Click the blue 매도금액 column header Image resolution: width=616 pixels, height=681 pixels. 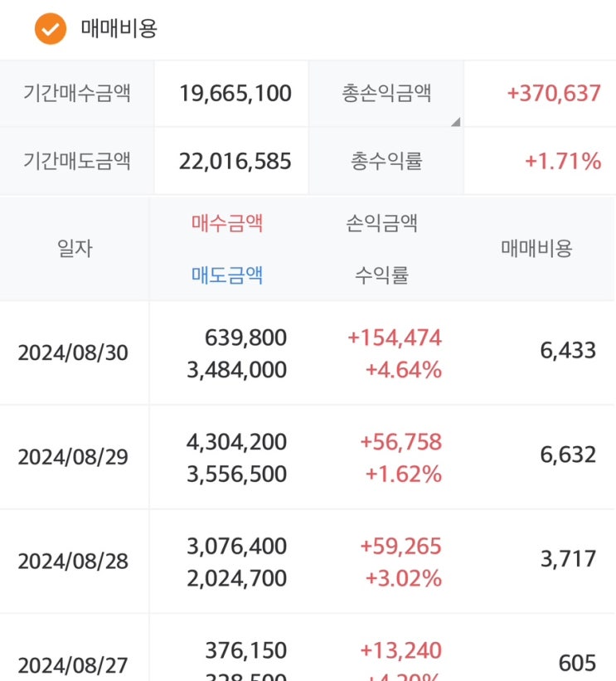pyautogui.click(x=227, y=275)
